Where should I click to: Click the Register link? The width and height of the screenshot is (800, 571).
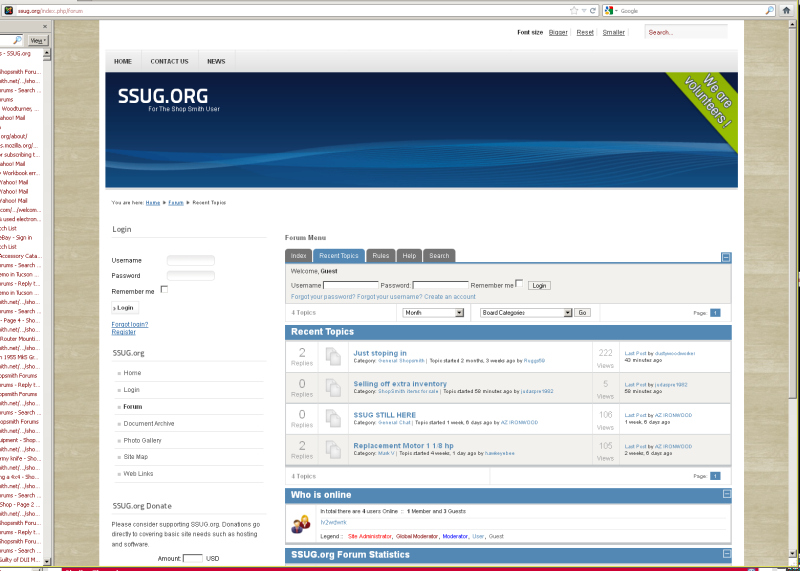coord(123,332)
